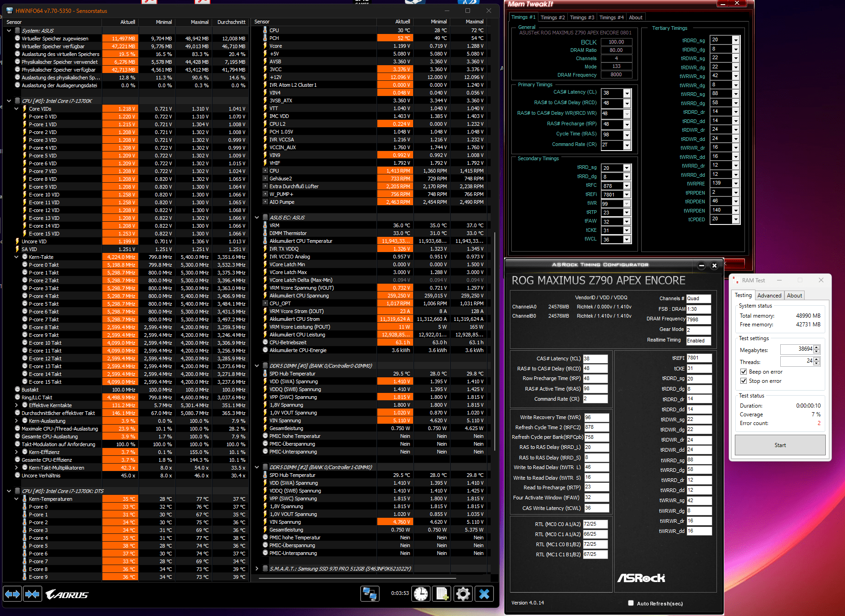Click the clock icon beside PMIC-Überspannung in first DIMM
The height and width of the screenshot is (616, 845).
[x=265, y=444]
